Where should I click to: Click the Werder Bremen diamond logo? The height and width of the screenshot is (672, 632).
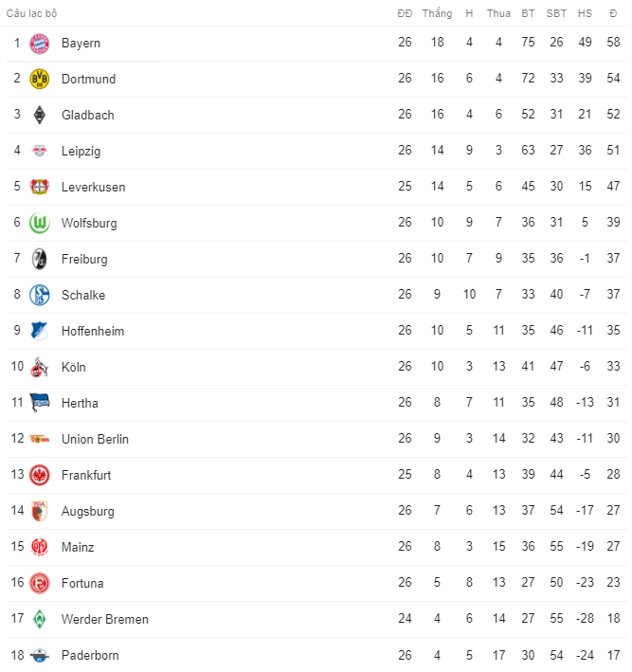pos(39,620)
